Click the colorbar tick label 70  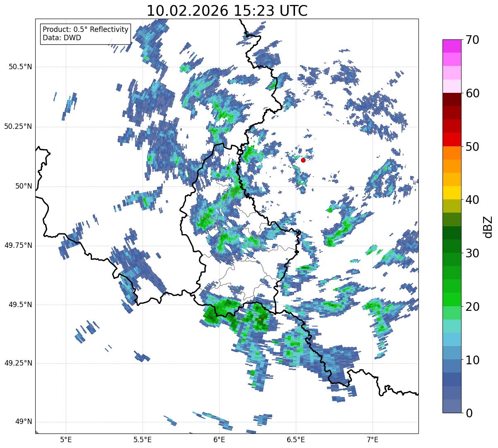pyautogui.click(x=472, y=40)
